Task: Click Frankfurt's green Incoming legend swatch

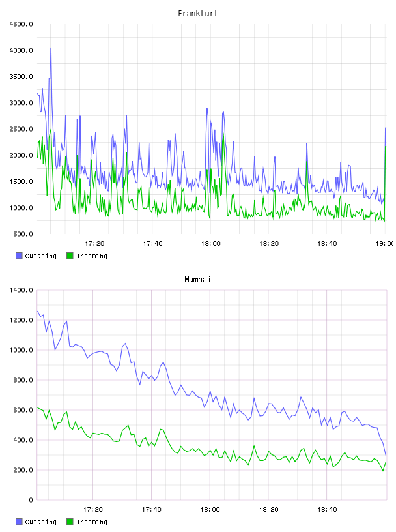Action: (70, 256)
